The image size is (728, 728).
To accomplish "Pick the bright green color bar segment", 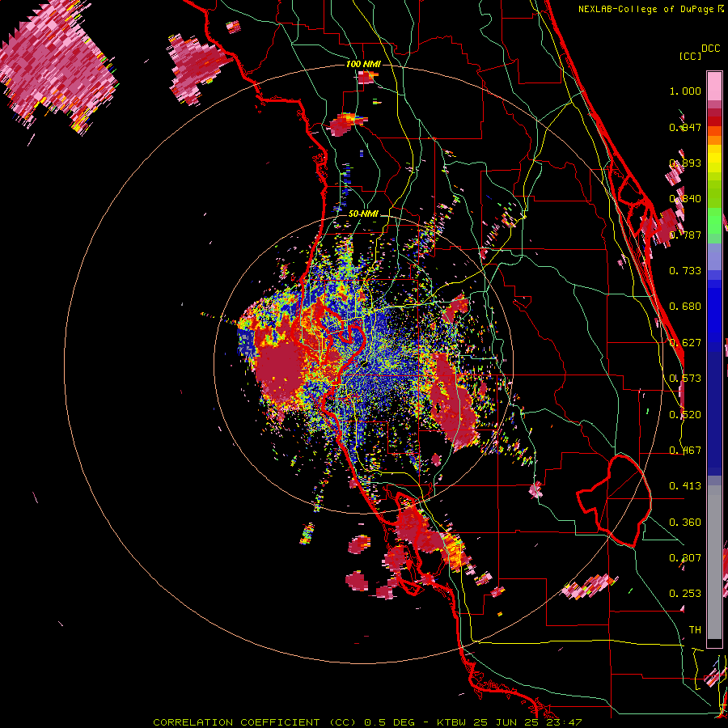I will 714,221.
